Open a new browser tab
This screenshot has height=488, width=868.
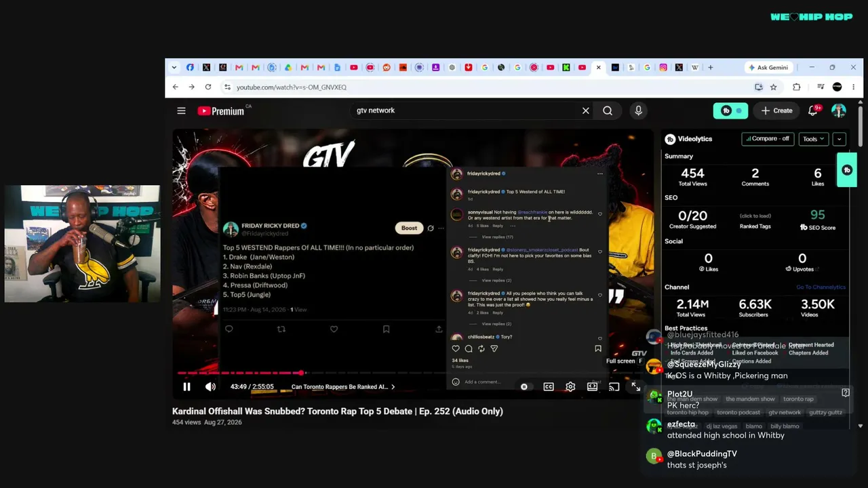tap(710, 67)
